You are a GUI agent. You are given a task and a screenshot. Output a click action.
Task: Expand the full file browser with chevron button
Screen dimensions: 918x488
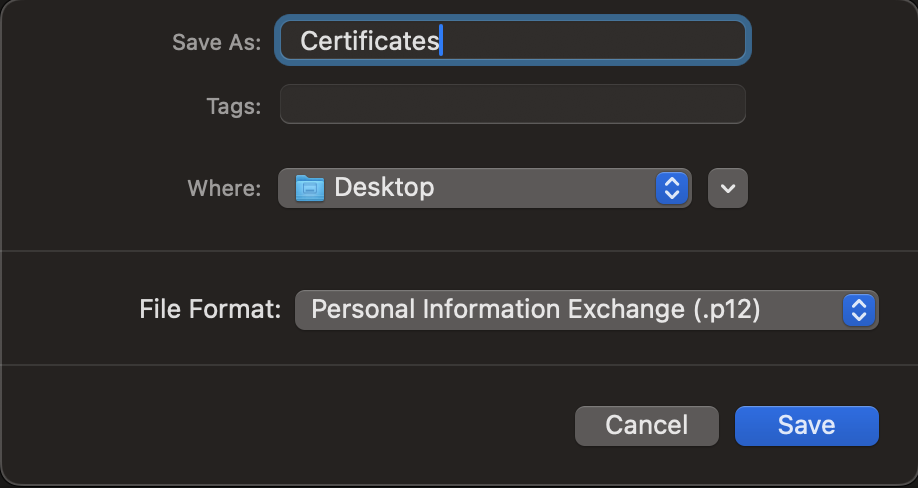[728, 188]
